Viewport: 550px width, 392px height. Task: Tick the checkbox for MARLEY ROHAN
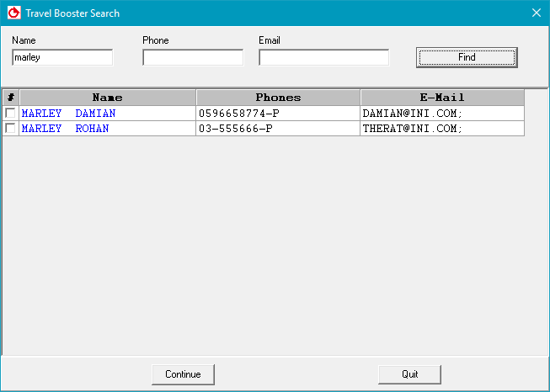(x=10, y=129)
